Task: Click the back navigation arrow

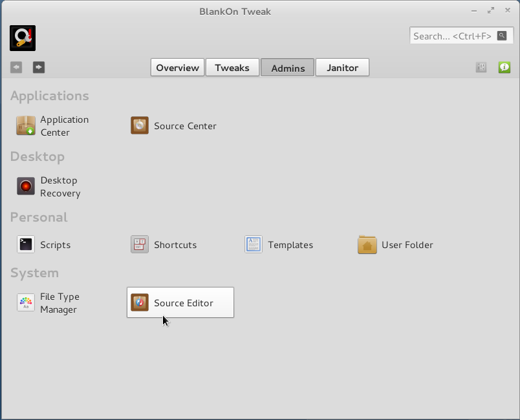Action: point(16,67)
